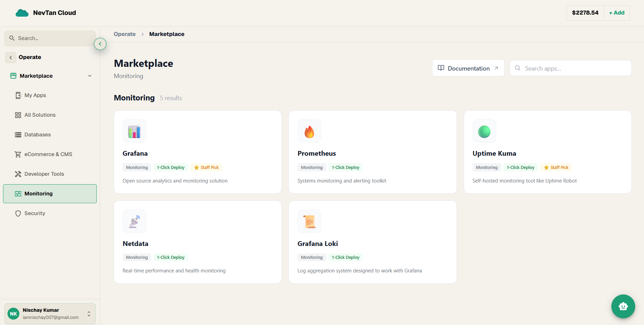Viewport: 644px width, 325px height.
Task: Click the NevTan Cloud logo icon
Action: [x=22, y=13]
